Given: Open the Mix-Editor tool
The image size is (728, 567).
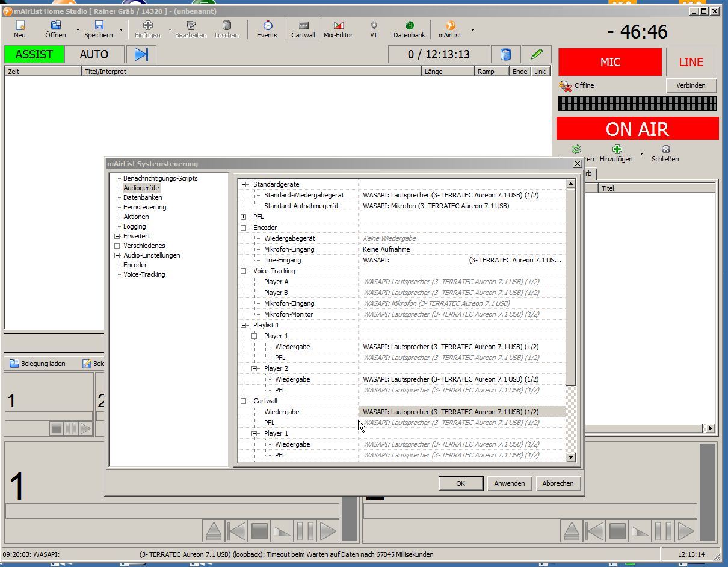Looking at the screenshot, I should [338, 29].
